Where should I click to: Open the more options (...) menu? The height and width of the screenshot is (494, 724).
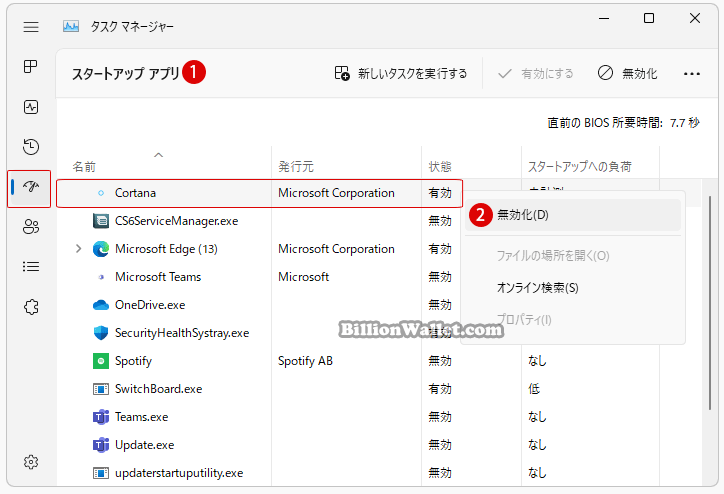click(692, 74)
